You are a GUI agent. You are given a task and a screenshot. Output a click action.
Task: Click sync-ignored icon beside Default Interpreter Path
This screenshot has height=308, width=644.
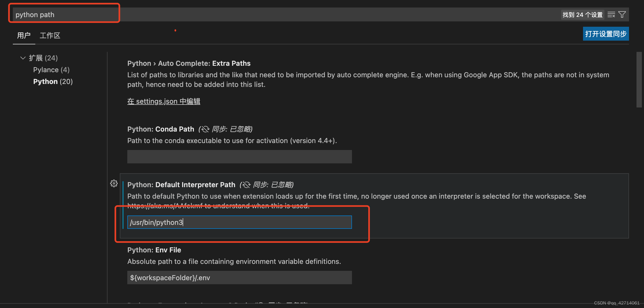(246, 184)
